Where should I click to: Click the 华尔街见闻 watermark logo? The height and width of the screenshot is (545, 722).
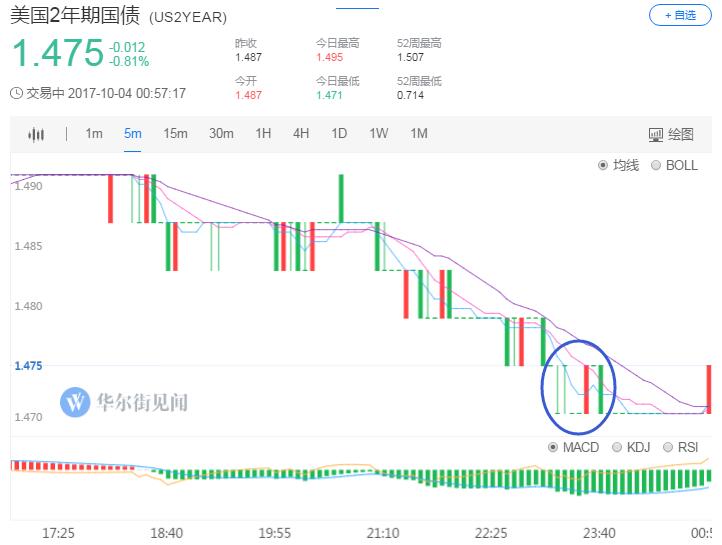(x=76, y=402)
